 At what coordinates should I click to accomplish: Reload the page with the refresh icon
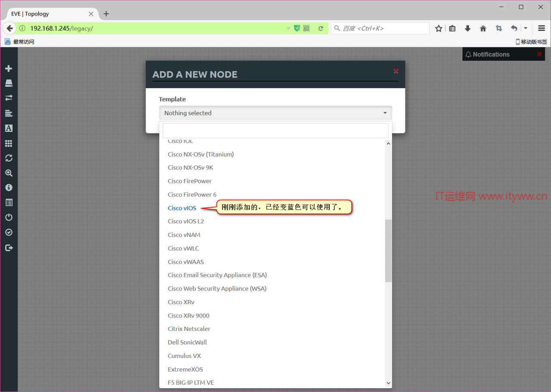(321, 28)
